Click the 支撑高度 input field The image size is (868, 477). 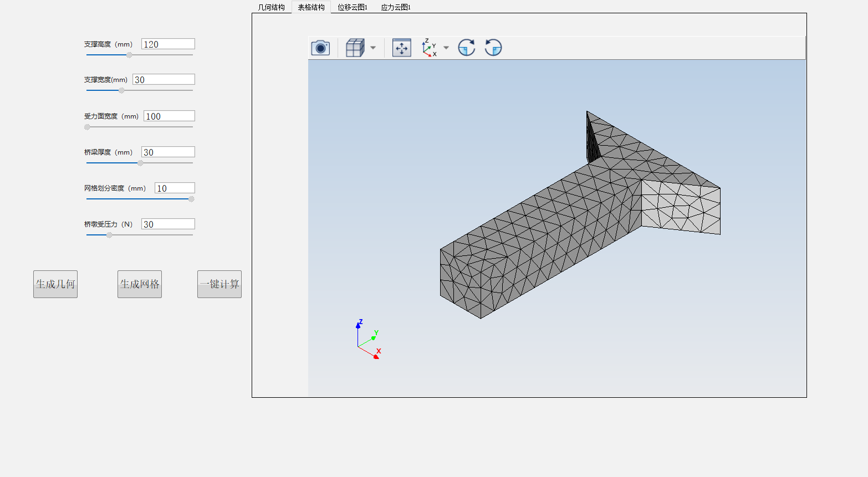pos(168,44)
